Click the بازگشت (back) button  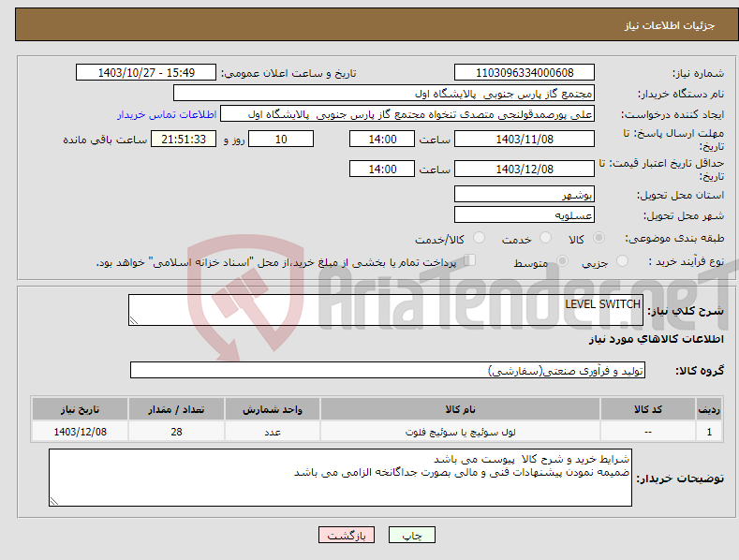(x=347, y=535)
